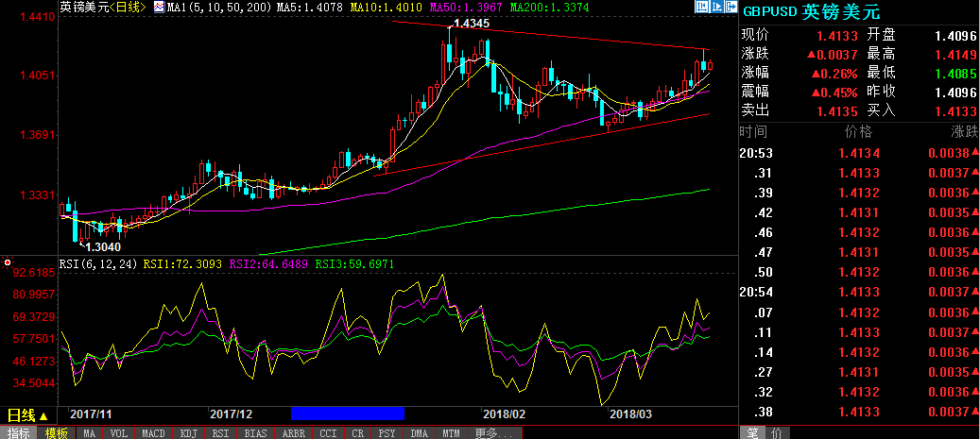Select the VOL indicator button

(119, 432)
